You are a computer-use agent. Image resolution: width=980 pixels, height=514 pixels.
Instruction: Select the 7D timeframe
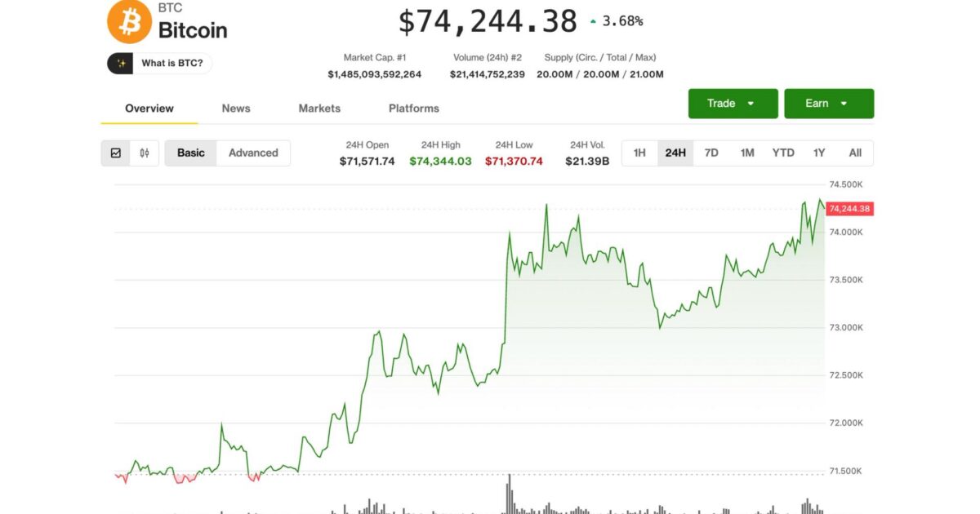710,153
